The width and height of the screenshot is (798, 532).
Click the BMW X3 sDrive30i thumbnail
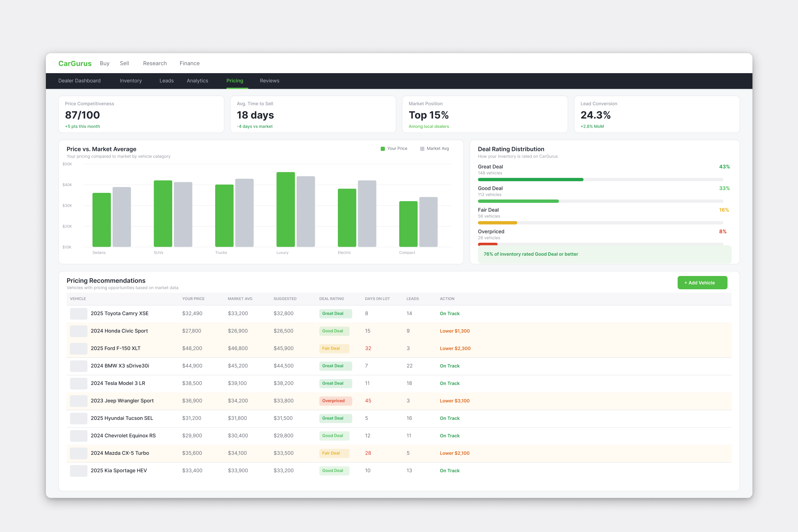pyautogui.click(x=79, y=366)
